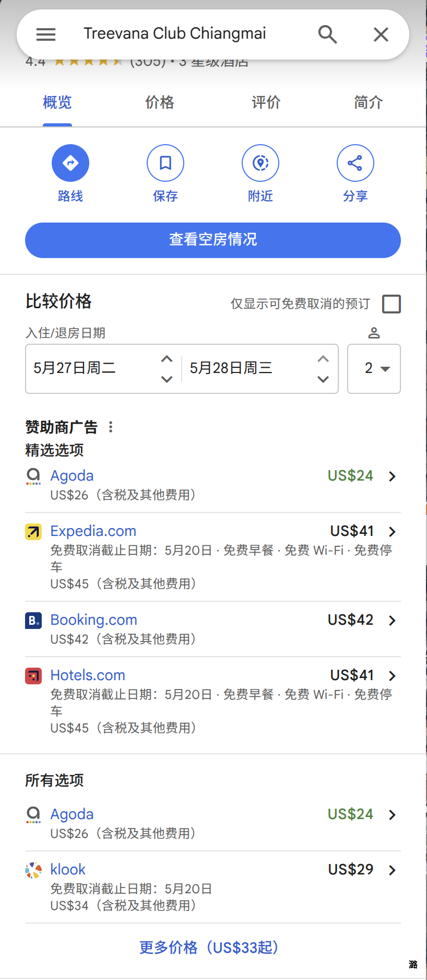This screenshot has width=427, height=980.
Task: Tap the 附近 nearby icon
Action: click(x=260, y=163)
